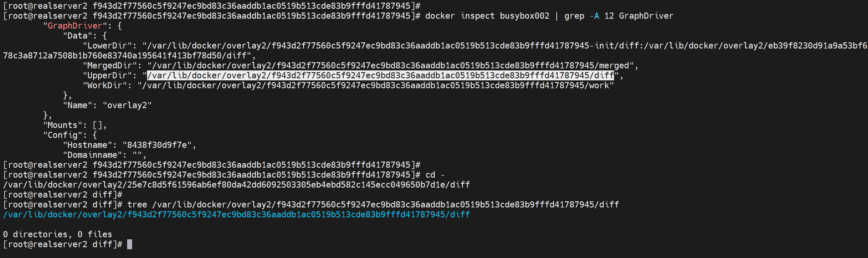The height and width of the screenshot is (258, 868).
Task: Click the "overlay2" Name value
Action: pyautogui.click(x=127, y=105)
